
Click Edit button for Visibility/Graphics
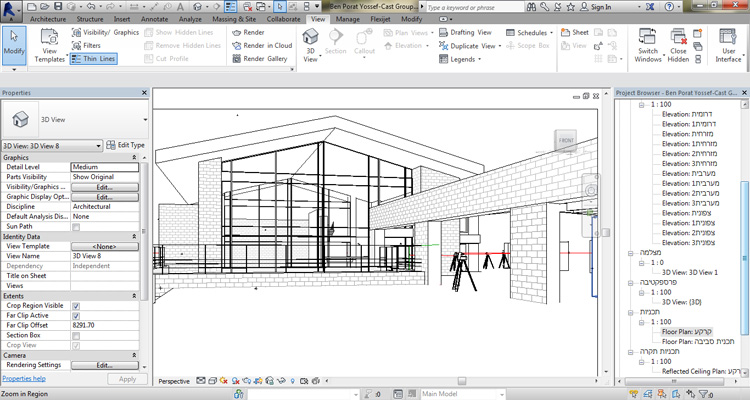(x=105, y=187)
